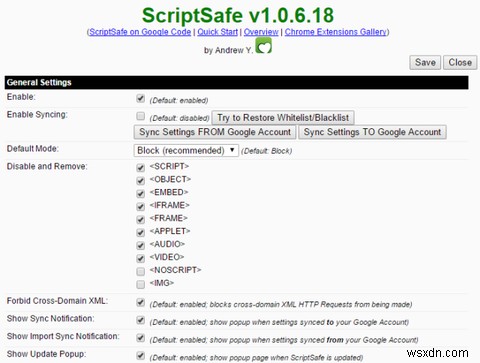The height and width of the screenshot is (363, 480).
Task: Click Sync Settings FROM Google Account
Action: point(215,132)
